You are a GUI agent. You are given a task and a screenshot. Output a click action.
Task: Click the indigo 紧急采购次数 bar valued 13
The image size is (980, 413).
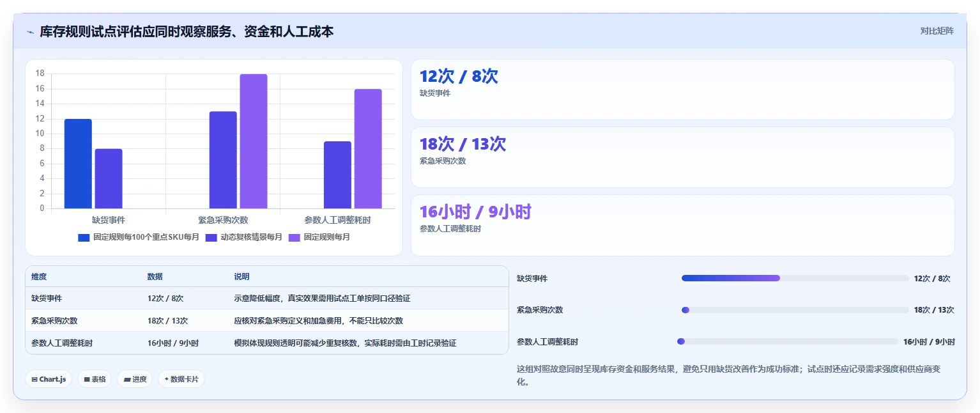pyautogui.click(x=223, y=160)
